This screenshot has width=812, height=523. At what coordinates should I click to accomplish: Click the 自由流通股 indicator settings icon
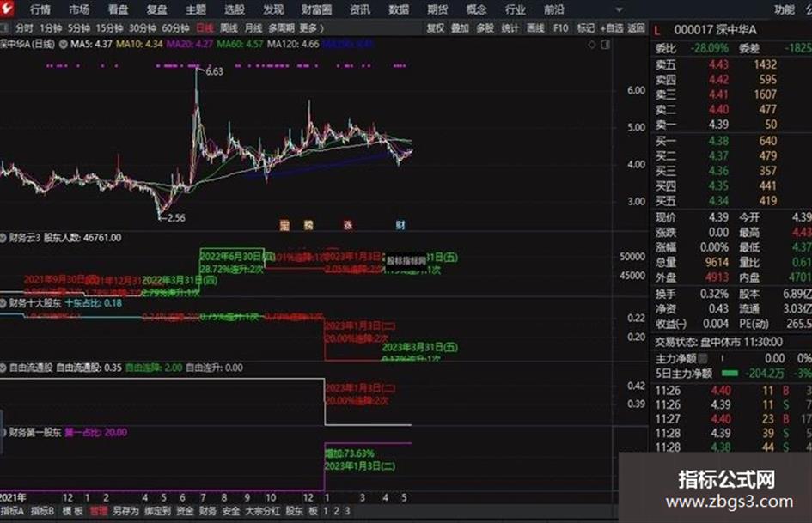[3, 368]
